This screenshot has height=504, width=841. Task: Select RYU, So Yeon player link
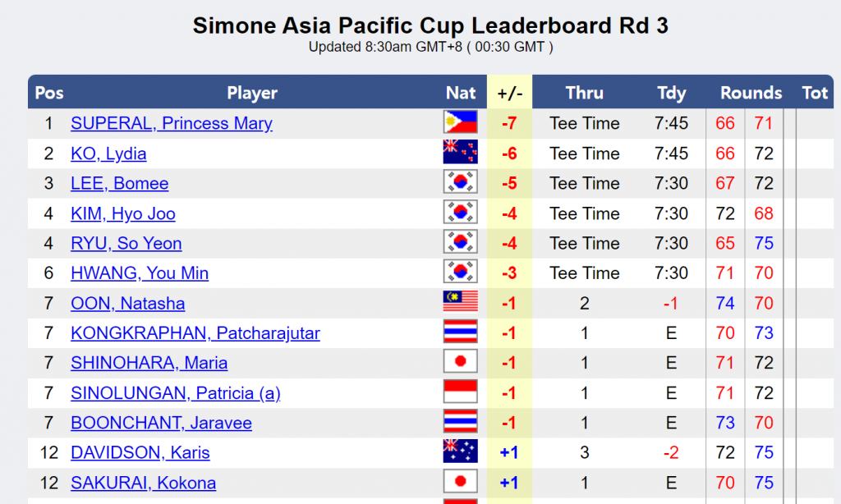[x=126, y=243]
